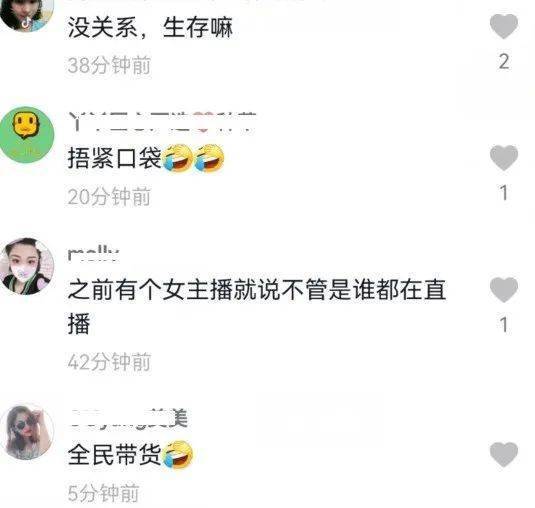This screenshot has width=535, height=508.
Task: Reply to comment '没关系，生存嘛'
Action: click(x=150, y=28)
